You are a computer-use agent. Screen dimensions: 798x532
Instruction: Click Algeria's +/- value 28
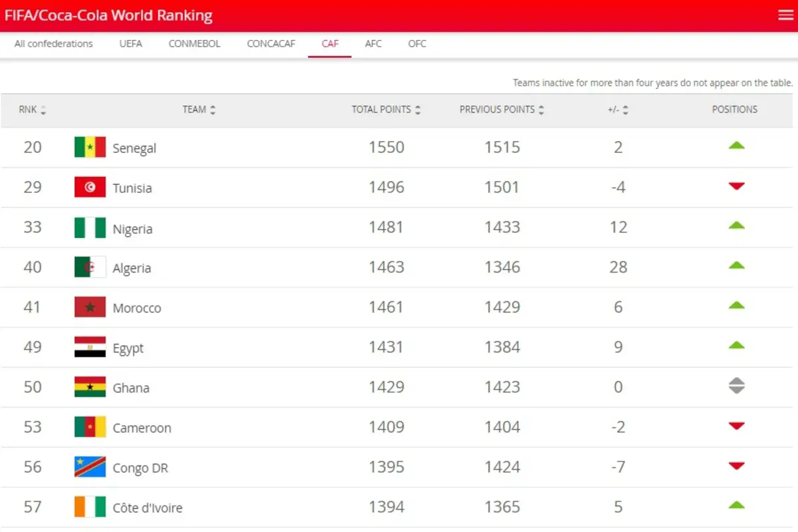[618, 267]
